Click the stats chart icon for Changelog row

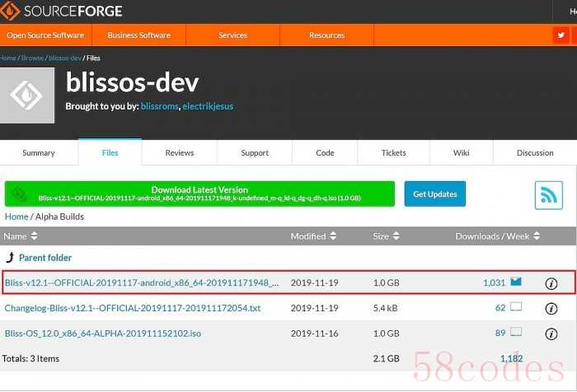click(516, 307)
